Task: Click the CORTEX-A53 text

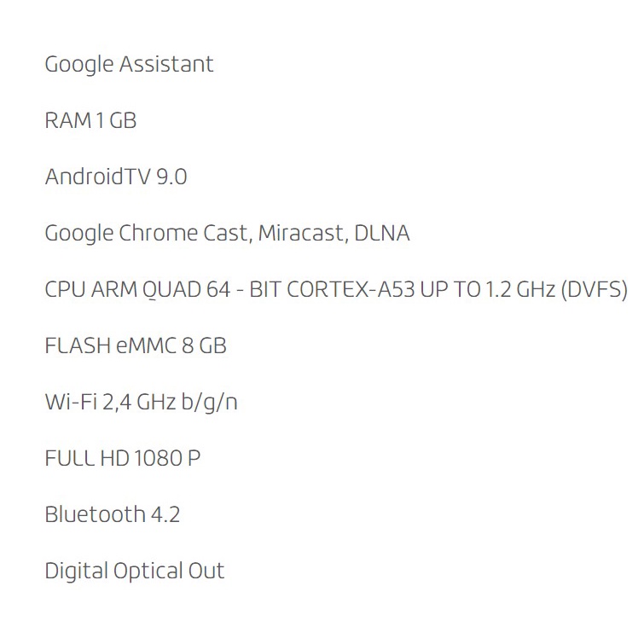Action: click(x=351, y=290)
